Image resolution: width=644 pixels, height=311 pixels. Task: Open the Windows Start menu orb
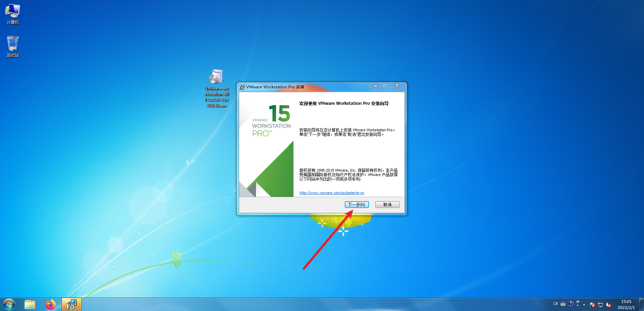(9, 305)
